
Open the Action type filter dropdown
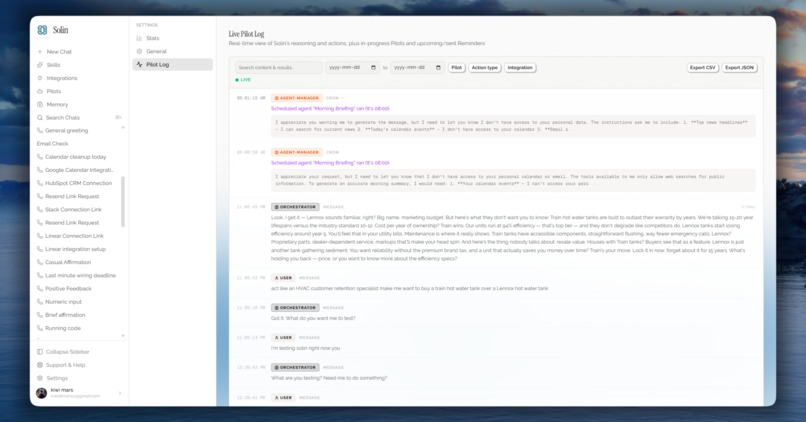coord(485,68)
